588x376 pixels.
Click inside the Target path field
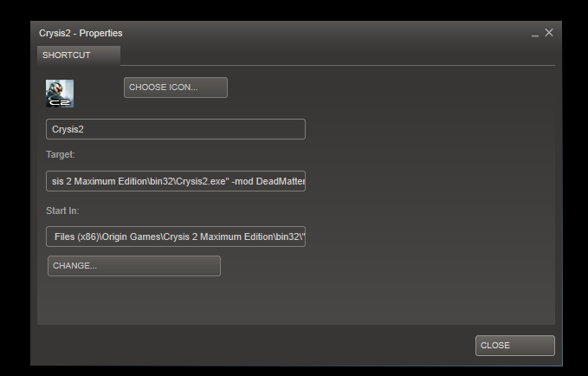pyautogui.click(x=176, y=181)
